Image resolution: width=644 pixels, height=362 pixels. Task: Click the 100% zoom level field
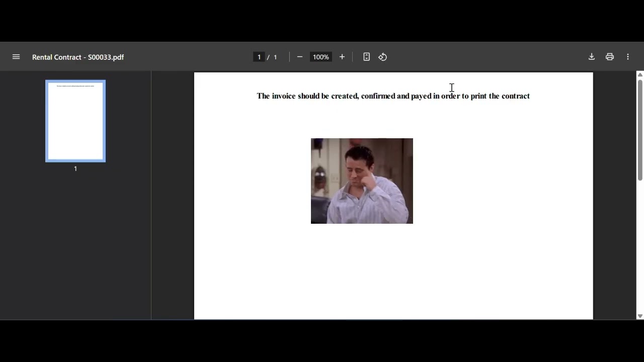tap(321, 57)
